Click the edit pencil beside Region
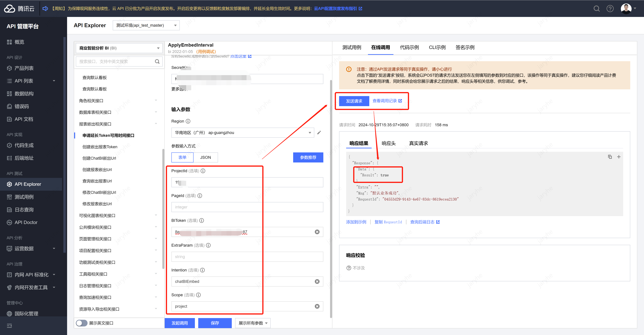Viewport: 644px width, 335px height. pos(319,132)
